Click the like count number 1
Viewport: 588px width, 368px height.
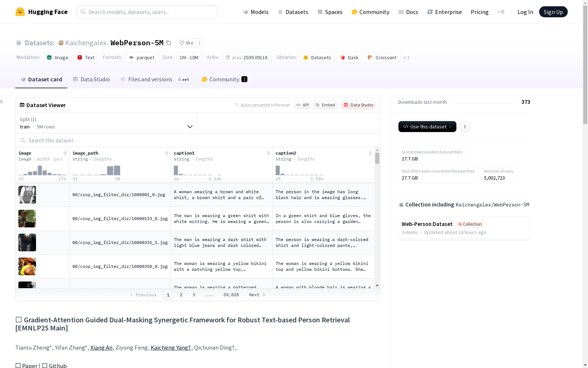tap(200, 43)
